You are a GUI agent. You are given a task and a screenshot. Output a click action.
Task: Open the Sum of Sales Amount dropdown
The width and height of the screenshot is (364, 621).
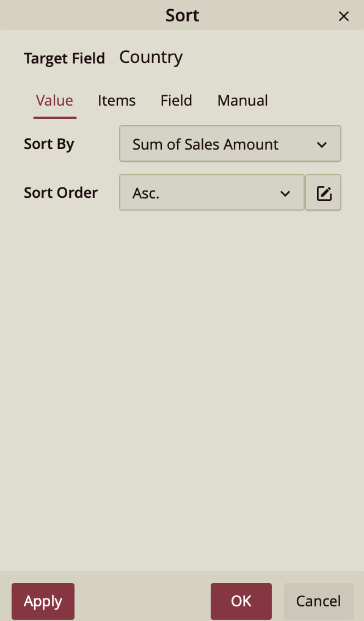pyautogui.click(x=230, y=143)
